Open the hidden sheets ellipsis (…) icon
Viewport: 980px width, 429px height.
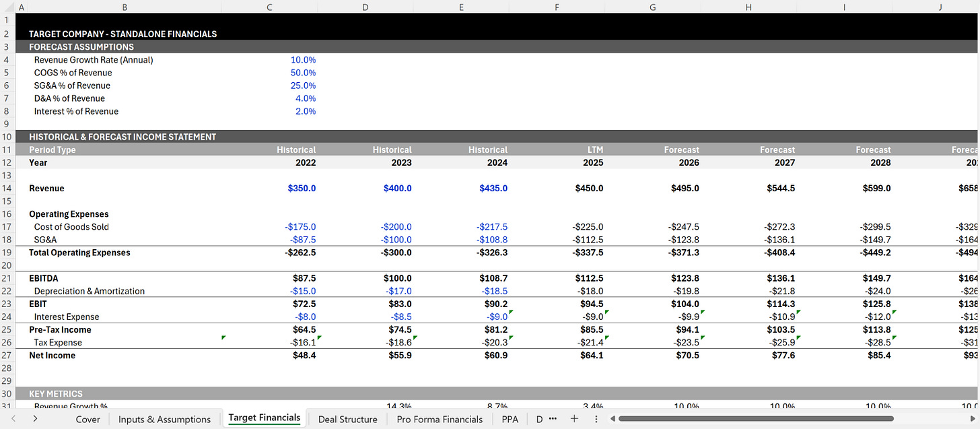pyautogui.click(x=553, y=419)
